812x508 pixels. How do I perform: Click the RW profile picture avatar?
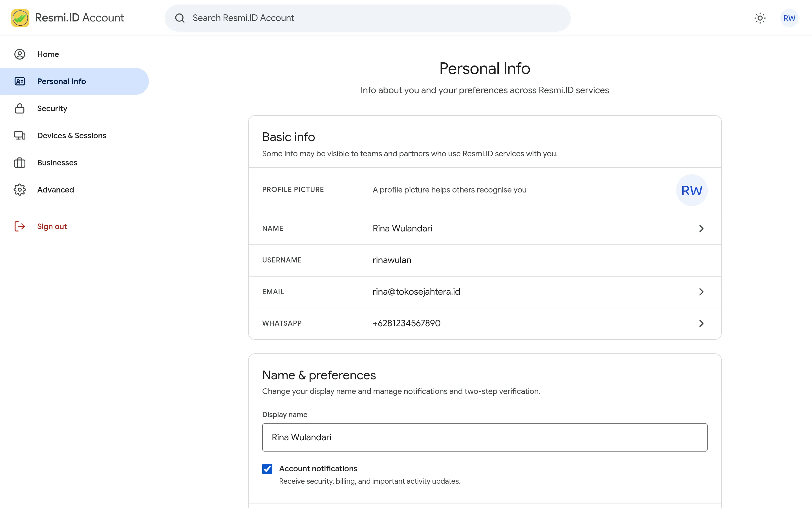pos(692,190)
